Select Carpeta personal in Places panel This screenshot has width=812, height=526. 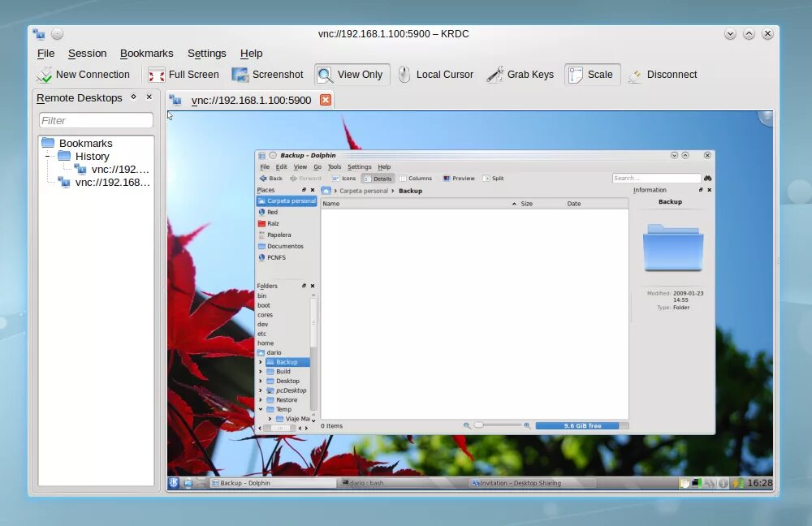click(x=287, y=200)
